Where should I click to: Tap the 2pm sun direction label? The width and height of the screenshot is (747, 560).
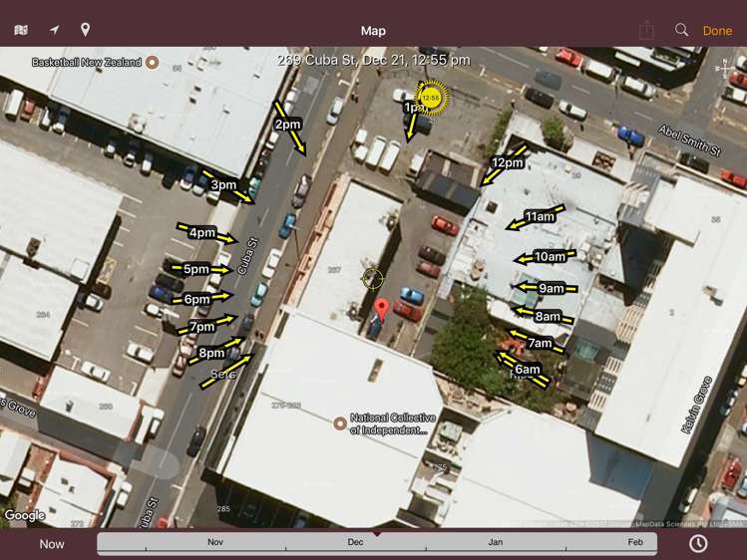pos(288,125)
